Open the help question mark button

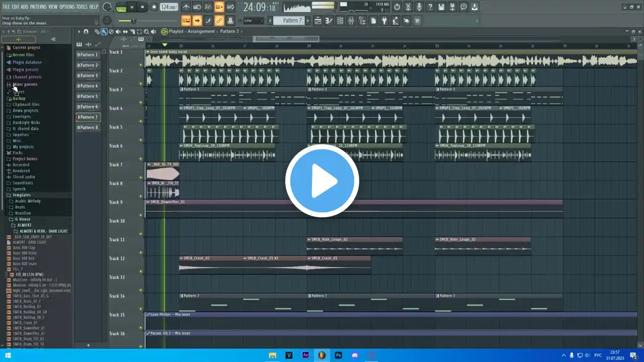point(430,7)
